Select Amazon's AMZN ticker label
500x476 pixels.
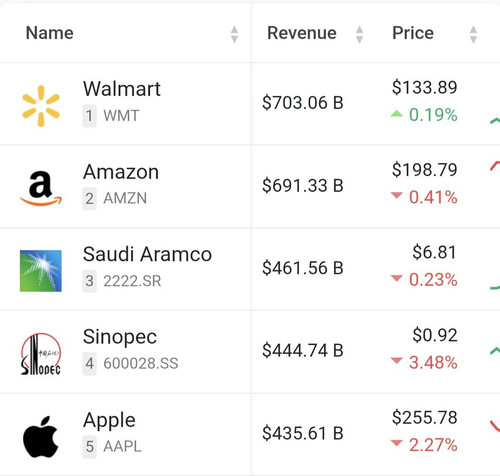125,198
